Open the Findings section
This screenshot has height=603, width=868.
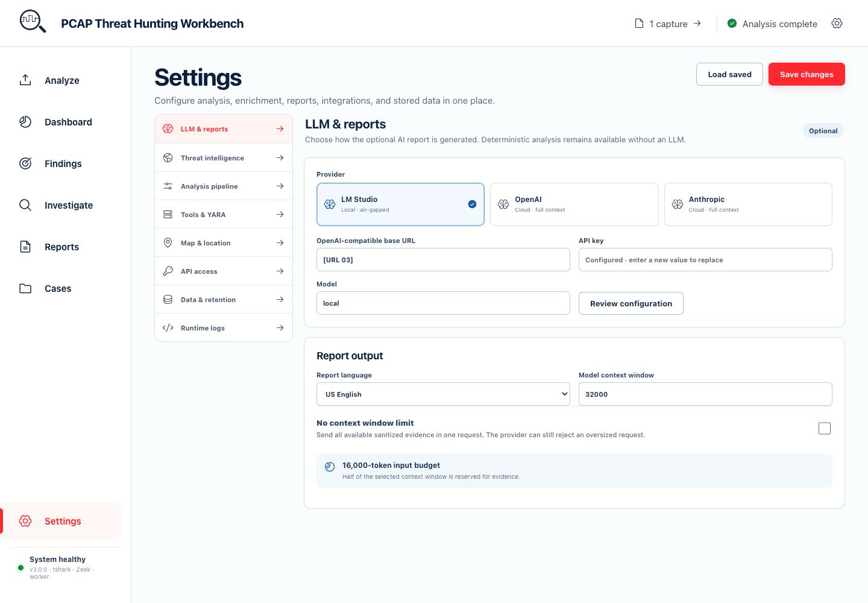(x=61, y=163)
